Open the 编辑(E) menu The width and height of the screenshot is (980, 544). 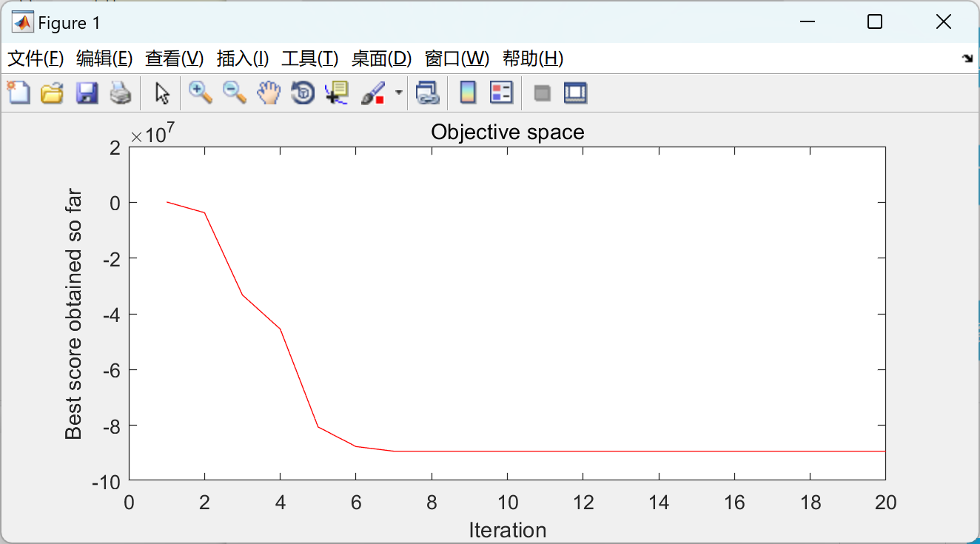click(x=104, y=58)
